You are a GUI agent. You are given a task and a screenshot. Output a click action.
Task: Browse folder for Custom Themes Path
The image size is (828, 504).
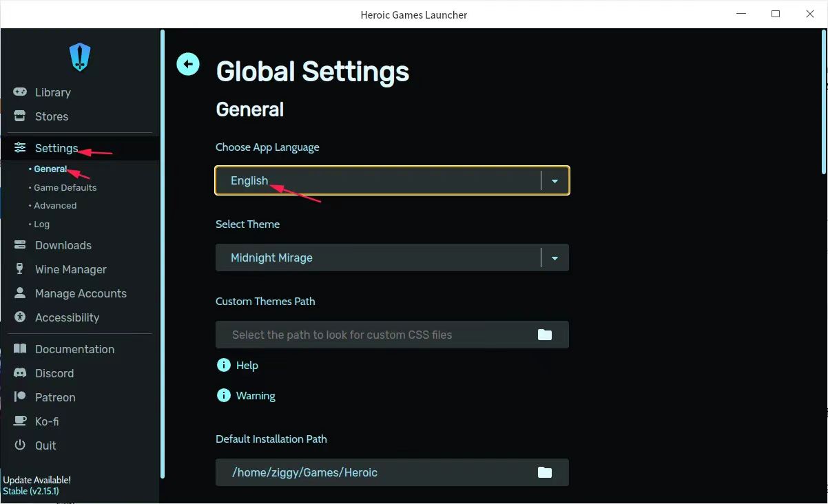click(x=545, y=335)
